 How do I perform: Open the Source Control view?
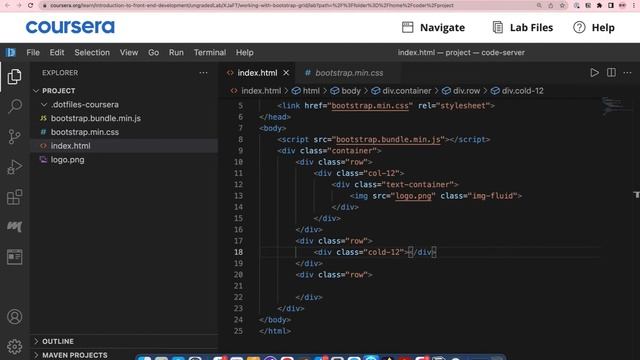(14, 136)
